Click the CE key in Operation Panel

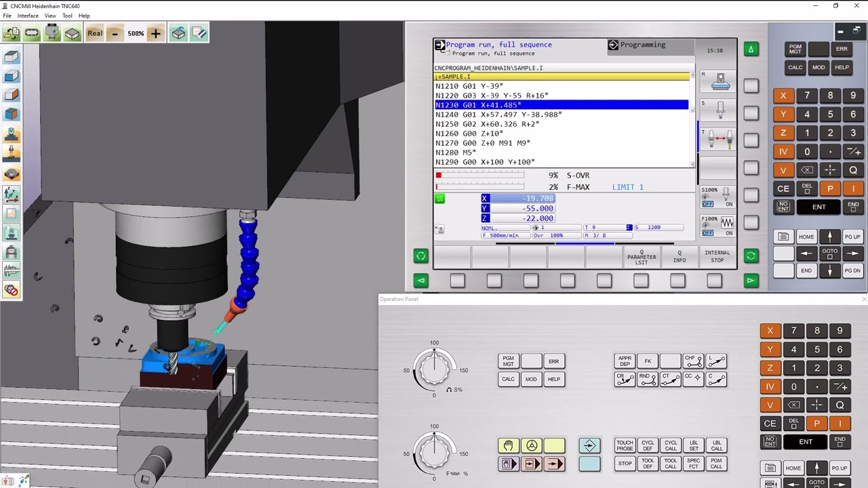770,424
